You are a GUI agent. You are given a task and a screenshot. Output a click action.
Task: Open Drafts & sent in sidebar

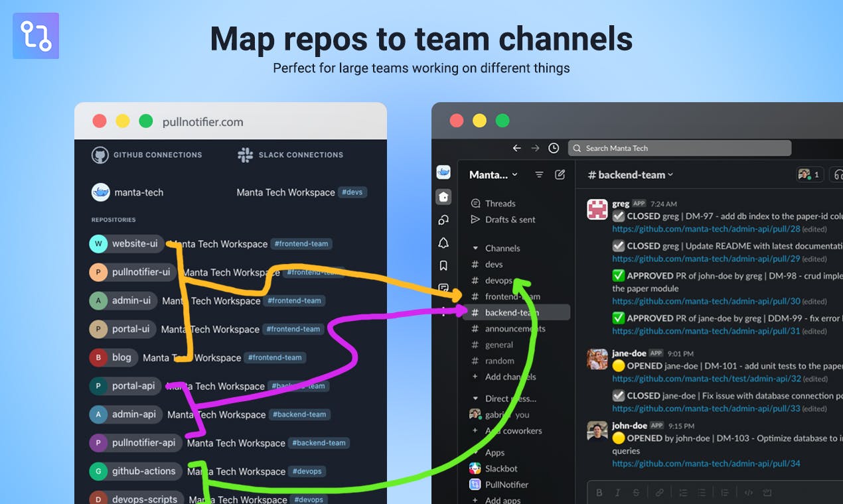[x=502, y=220]
